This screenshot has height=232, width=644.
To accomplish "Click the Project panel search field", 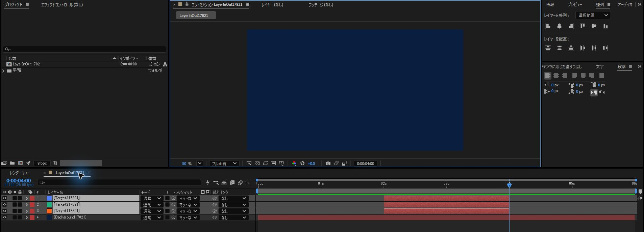I will click(x=84, y=49).
